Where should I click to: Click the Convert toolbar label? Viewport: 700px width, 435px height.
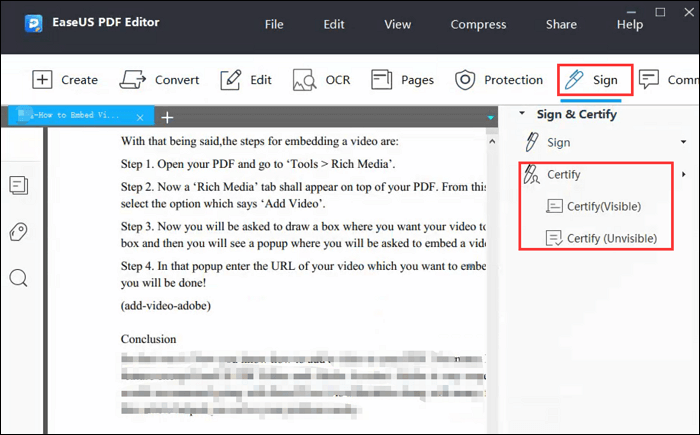click(x=177, y=80)
